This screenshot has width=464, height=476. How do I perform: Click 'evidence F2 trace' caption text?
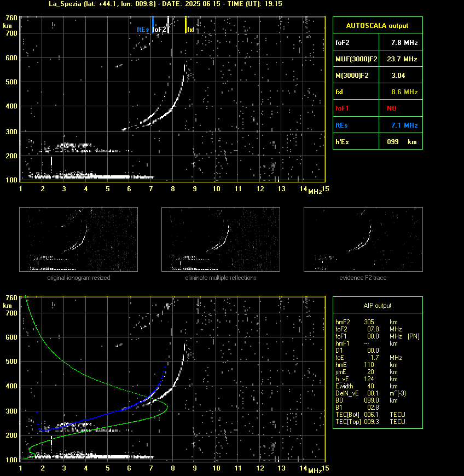coord(363,278)
